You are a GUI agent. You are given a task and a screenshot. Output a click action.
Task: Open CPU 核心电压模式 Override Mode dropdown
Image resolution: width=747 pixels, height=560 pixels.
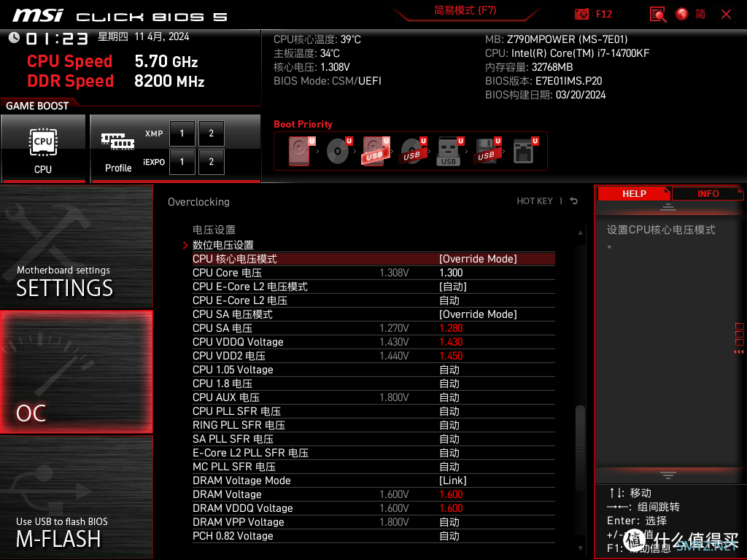(x=478, y=259)
